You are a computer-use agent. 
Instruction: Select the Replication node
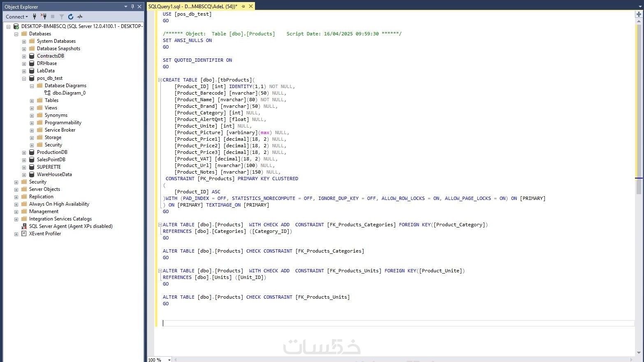tap(41, 197)
